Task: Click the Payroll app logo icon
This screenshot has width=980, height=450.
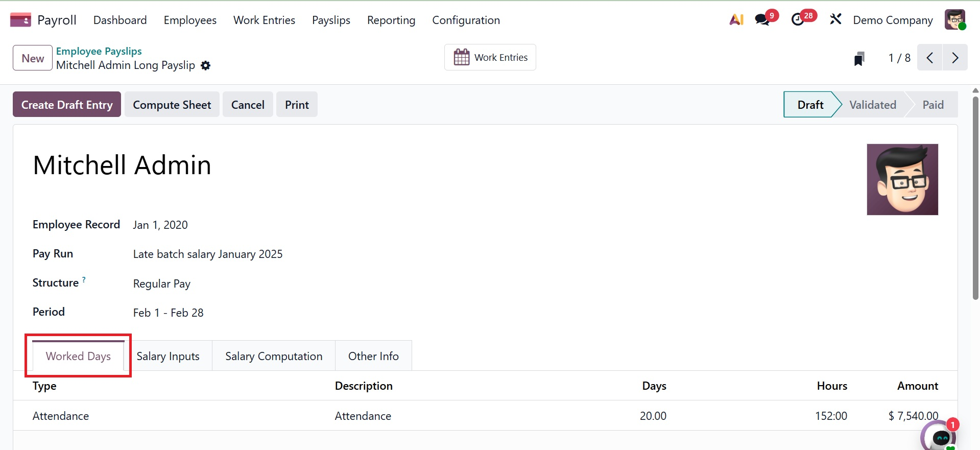Action: click(20, 20)
